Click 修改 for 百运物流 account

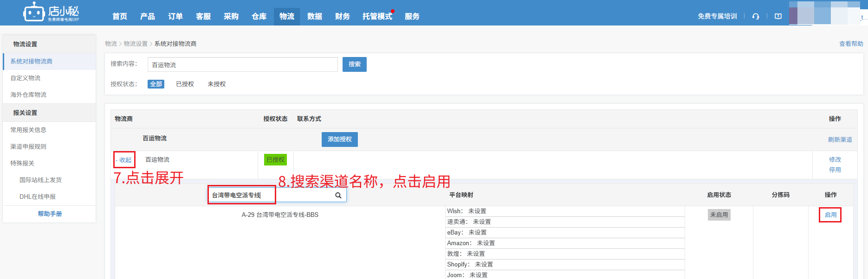(835, 159)
